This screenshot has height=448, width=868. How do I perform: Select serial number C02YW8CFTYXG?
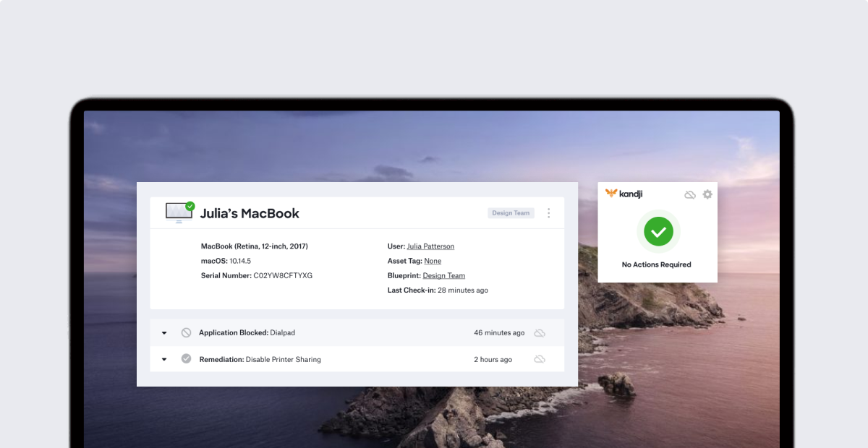[283, 275]
